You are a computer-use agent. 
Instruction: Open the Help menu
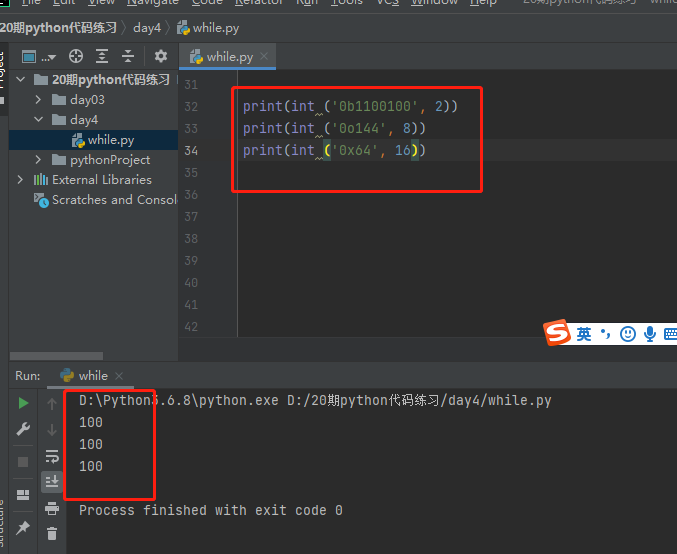coord(483,3)
